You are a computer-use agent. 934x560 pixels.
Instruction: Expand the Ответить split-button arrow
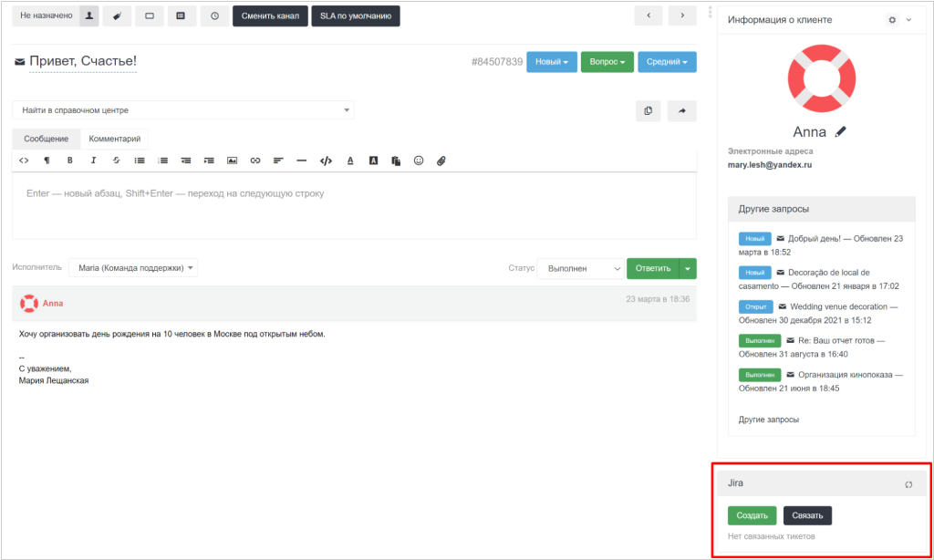click(x=688, y=269)
